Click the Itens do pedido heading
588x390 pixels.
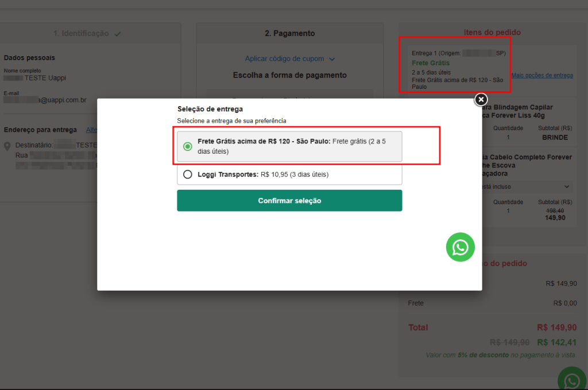pos(492,32)
